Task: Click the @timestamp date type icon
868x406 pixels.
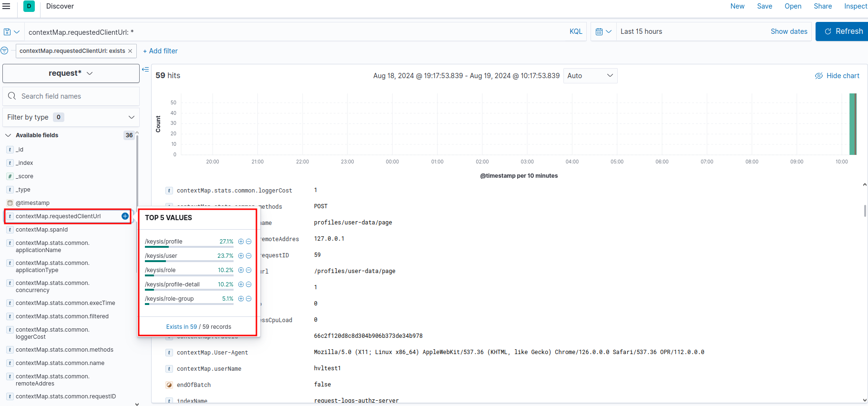Action: (x=10, y=203)
